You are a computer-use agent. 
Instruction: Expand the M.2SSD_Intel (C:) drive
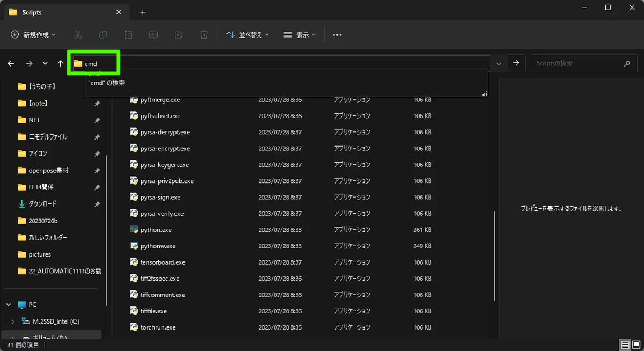[x=13, y=321]
